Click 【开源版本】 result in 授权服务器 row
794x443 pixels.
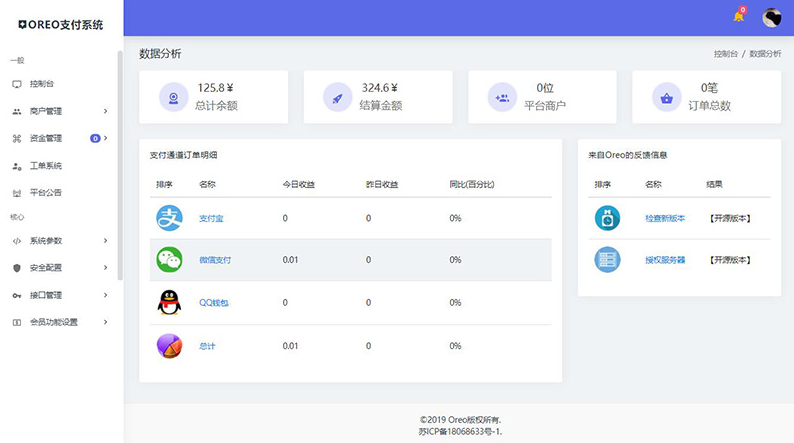point(730,260)
